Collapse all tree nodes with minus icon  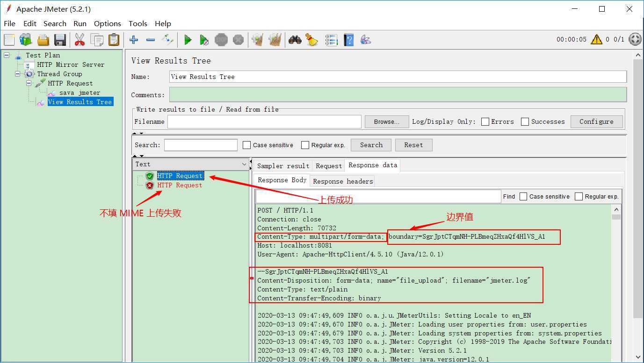coord(151,40)
